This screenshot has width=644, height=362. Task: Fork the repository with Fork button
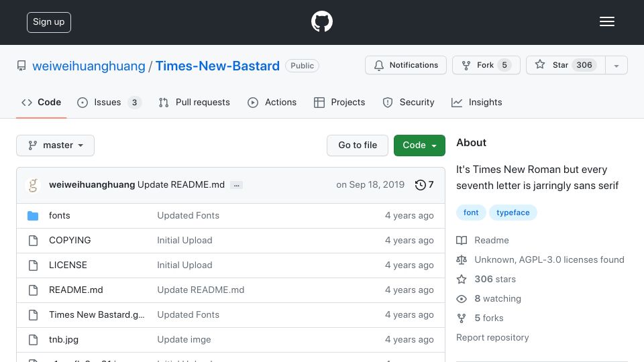486,65
